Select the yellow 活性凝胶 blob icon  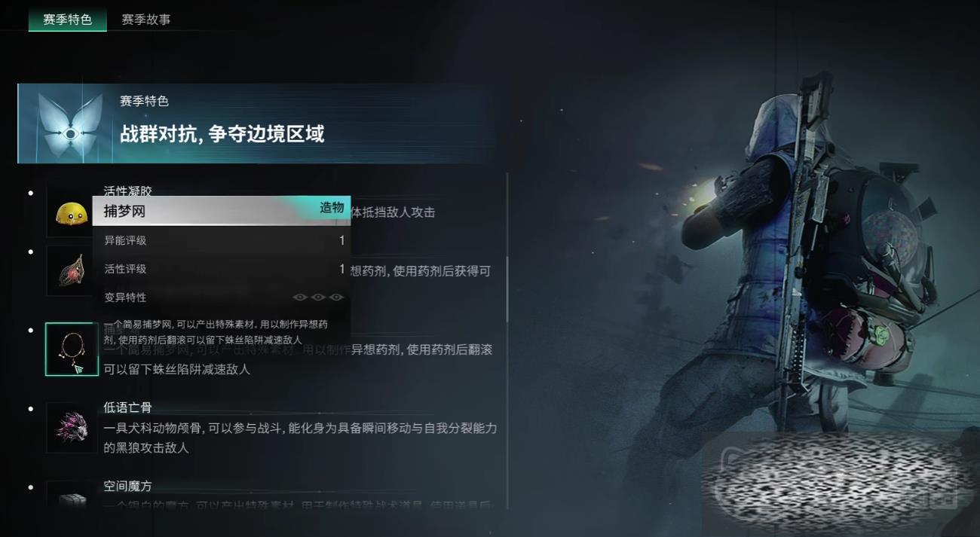(x=72, y=214)
